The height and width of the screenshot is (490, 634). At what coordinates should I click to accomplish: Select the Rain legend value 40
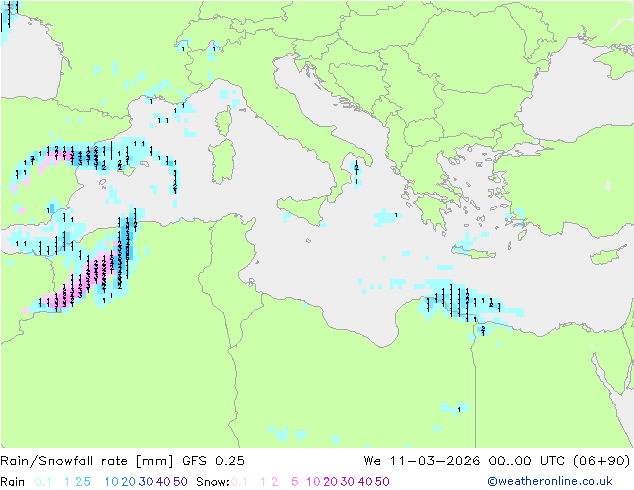(163, 482)
